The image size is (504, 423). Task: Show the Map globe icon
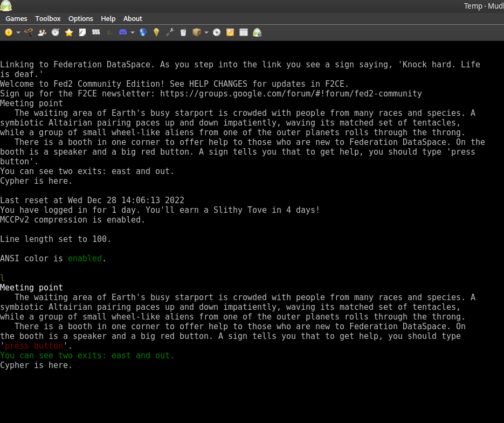pos(143,32)
